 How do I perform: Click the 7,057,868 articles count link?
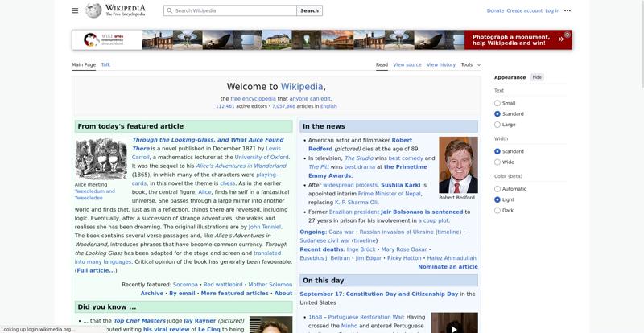coord(283,106)
